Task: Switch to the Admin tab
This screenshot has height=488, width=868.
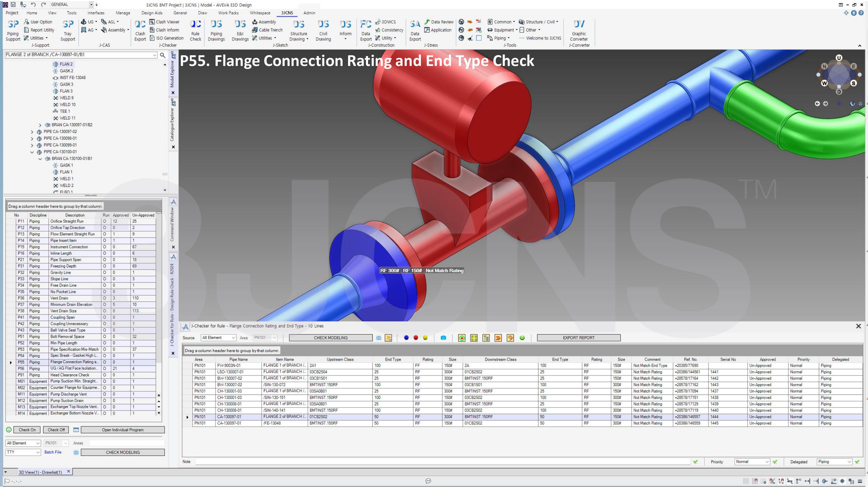Action: tap(309, 13)
